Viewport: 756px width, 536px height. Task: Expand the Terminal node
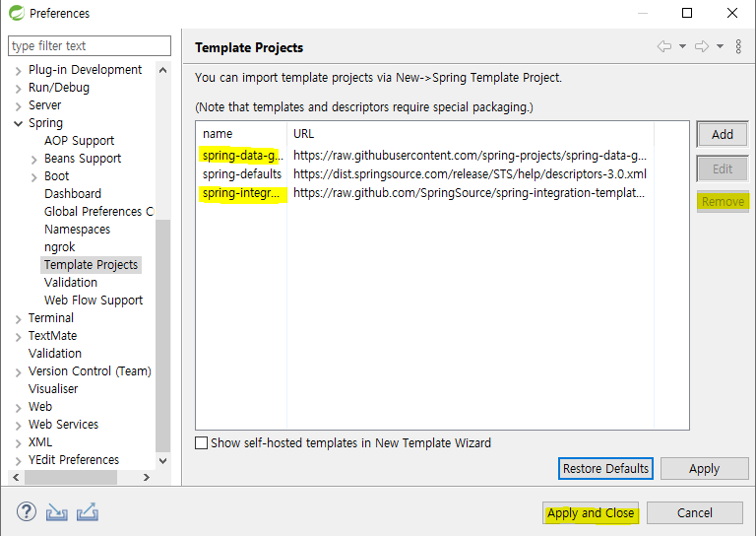(19, 319)
